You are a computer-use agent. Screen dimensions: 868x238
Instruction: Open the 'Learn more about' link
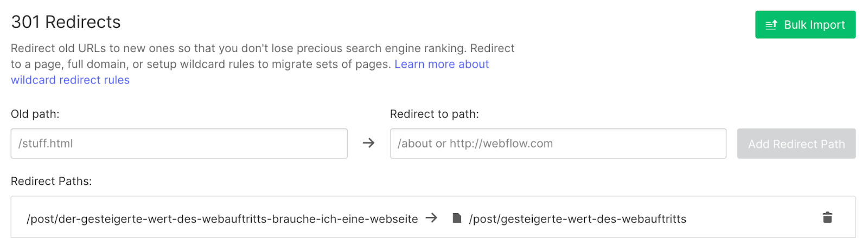pyautogui.click(x=442, y=64)
